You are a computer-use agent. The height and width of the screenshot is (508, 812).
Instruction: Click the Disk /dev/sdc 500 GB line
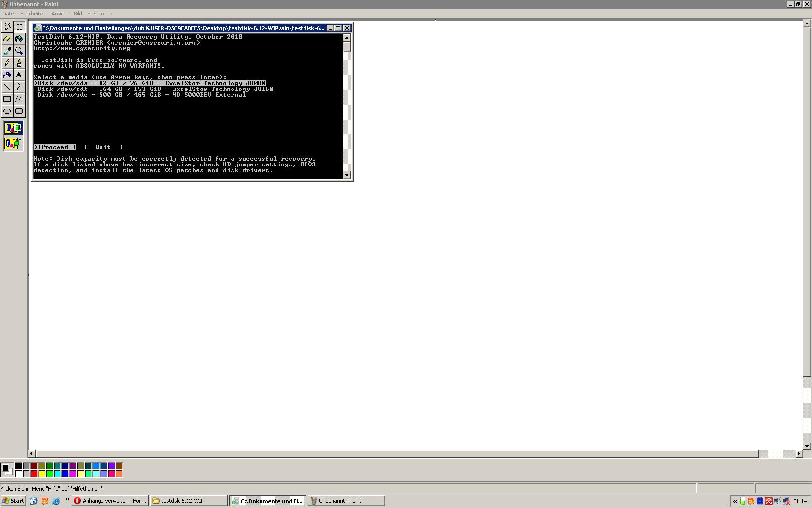click(142, 95)
